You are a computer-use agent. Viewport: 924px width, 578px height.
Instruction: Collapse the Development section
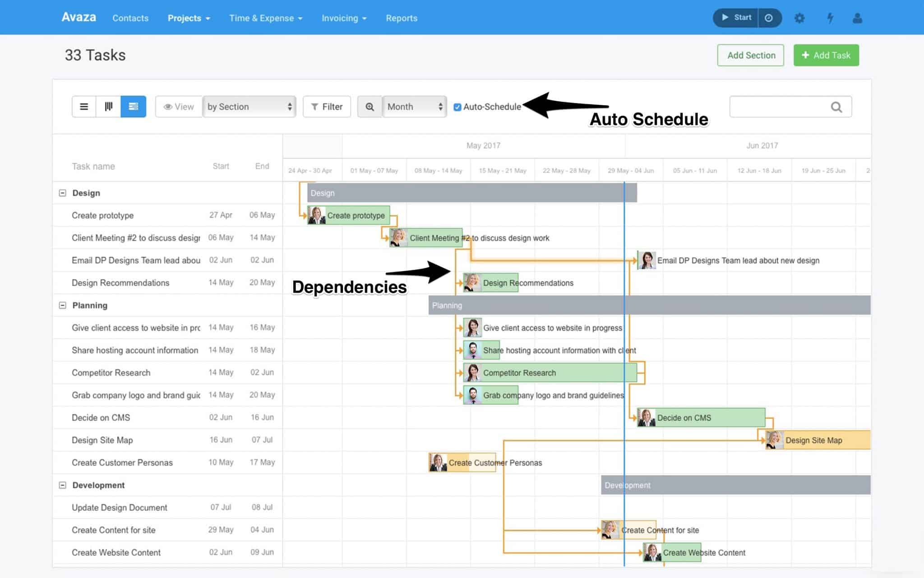[x=62, y=485]
